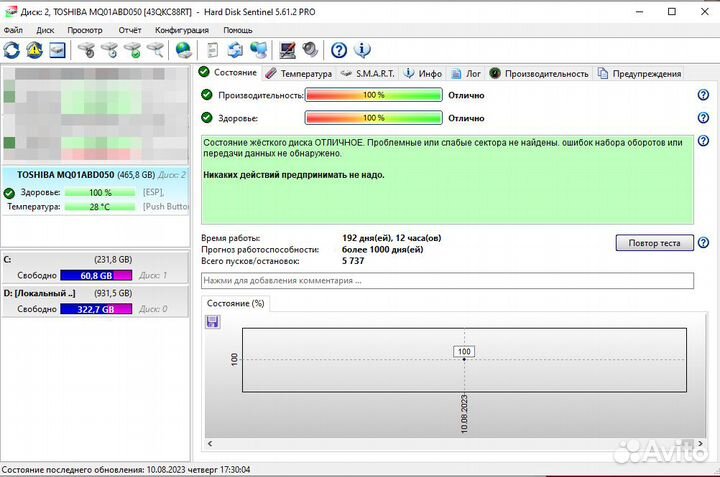The height and width of the screenshot is (477, 720).
Task: Click the disk icon with stethoscope
Action: click(x=86, y=50)
